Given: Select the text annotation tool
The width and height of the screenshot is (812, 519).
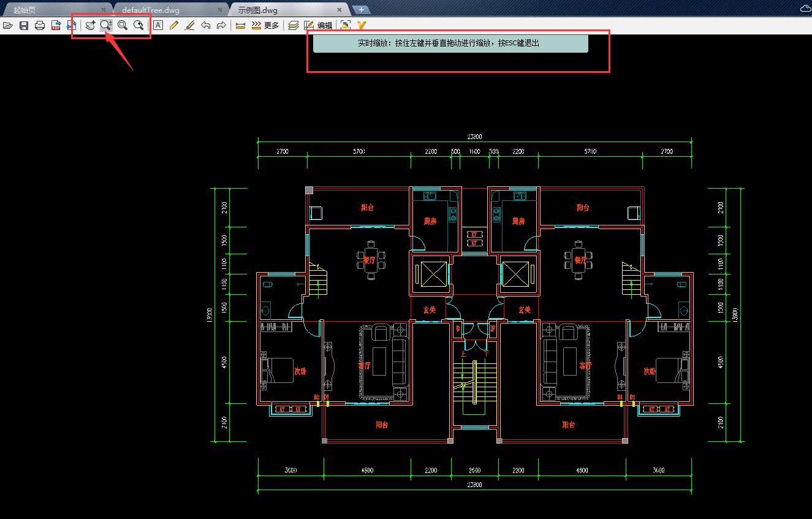Looking at the screenshot, I should (x=158, y=26).
